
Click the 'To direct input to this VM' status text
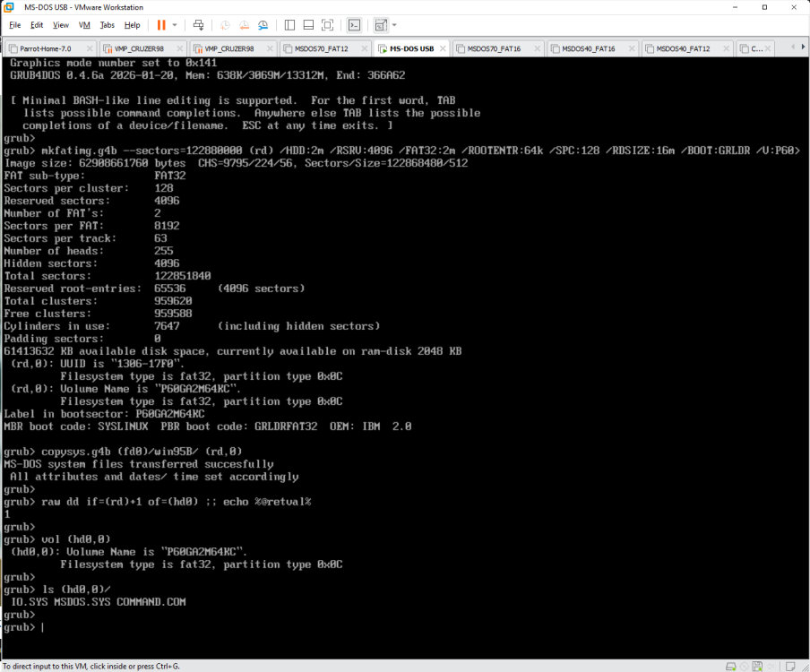click(90, 667)
